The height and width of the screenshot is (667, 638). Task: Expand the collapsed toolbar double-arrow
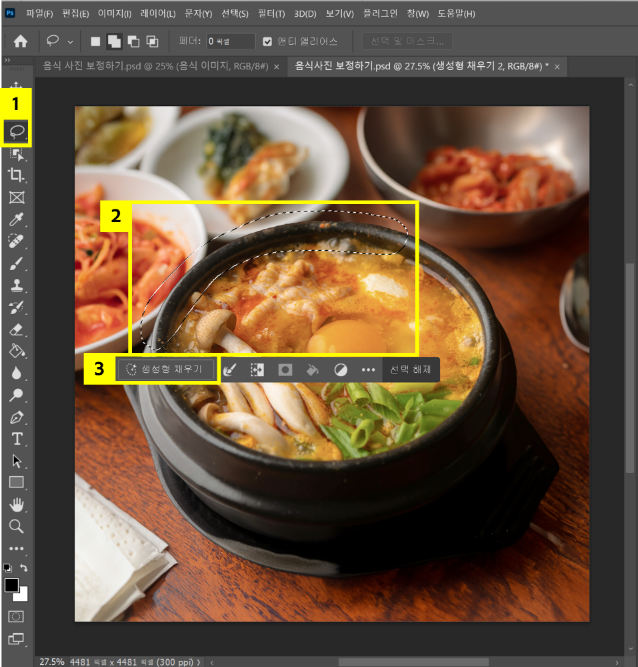pyautogui.click(x=7, y=60)
